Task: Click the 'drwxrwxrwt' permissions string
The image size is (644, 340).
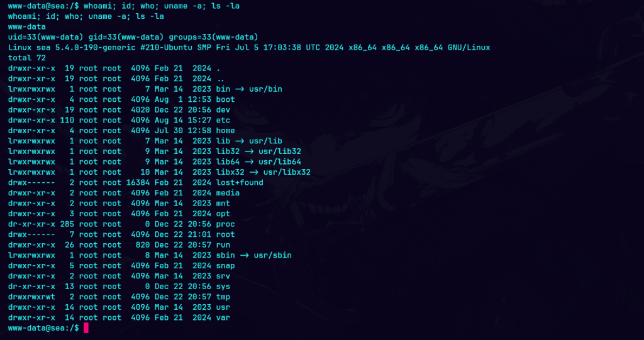Action: pos(31,297)
